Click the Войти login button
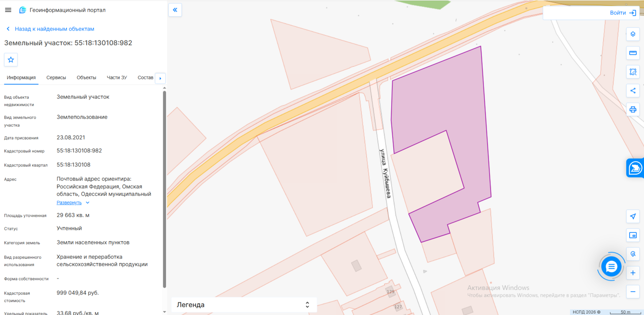This screenshot has width=644, height=315. click(623, 13)
